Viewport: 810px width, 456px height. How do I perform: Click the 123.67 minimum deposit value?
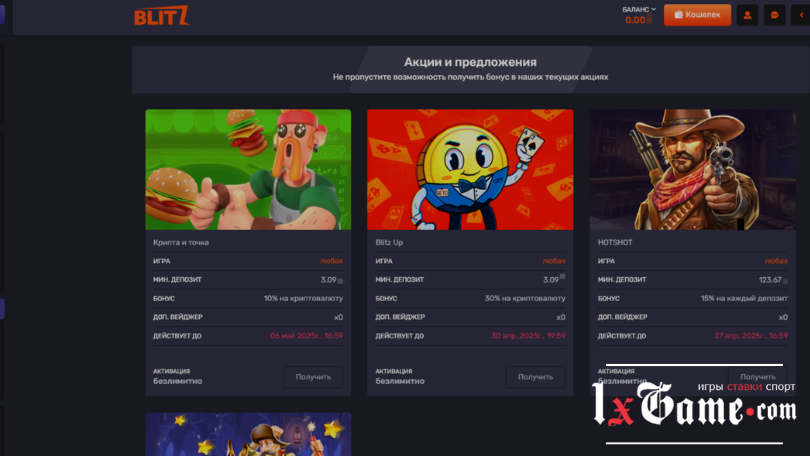(770, 280)
